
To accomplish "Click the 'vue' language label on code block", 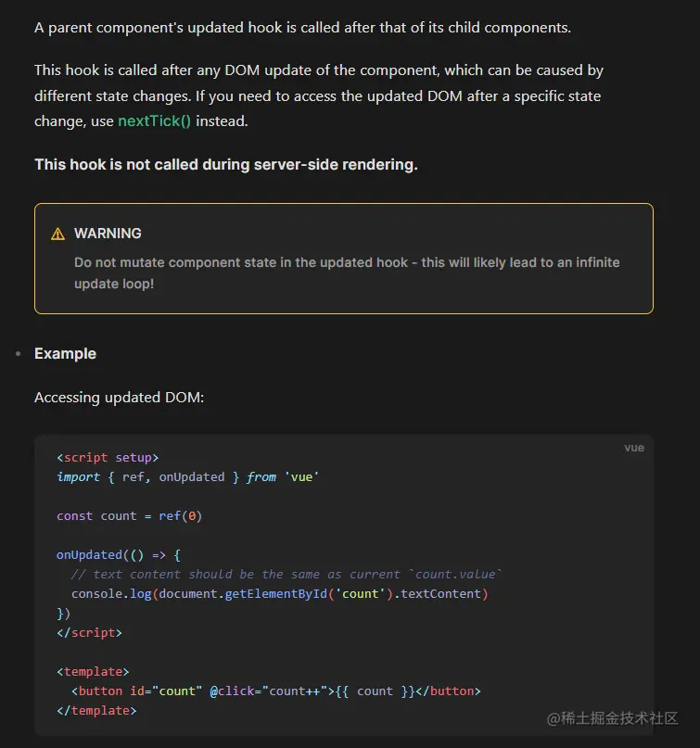I will [x=634, y=448].
